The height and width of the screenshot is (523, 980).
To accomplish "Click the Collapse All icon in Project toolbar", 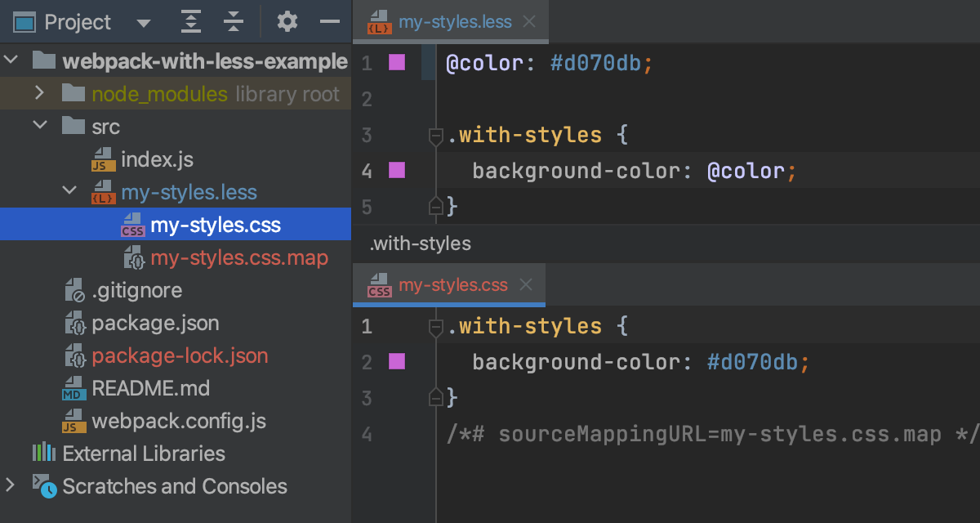I will (x=234, y=21).
